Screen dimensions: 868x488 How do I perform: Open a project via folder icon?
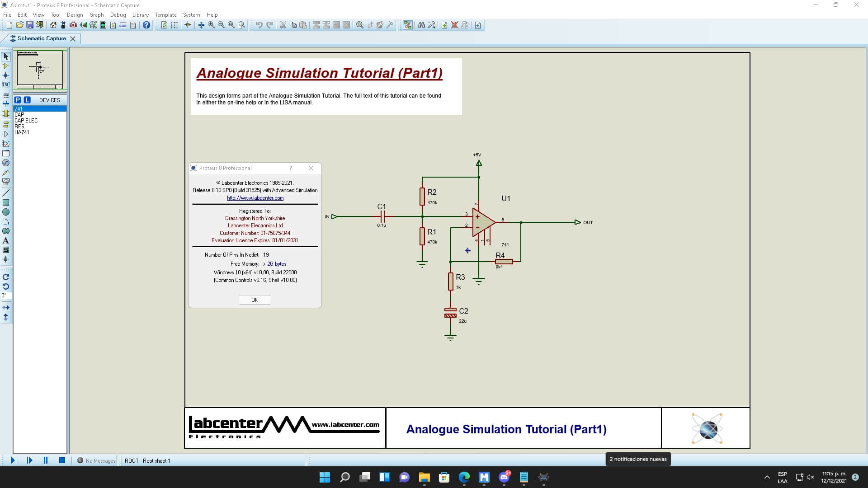[x=19, y=25]
